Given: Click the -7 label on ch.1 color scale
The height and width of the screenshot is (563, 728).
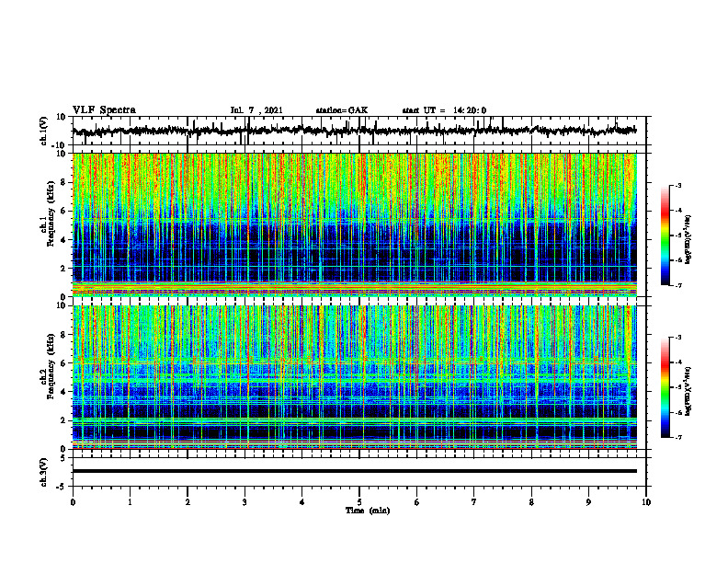Looking at the screenshot, I should 677,285.
